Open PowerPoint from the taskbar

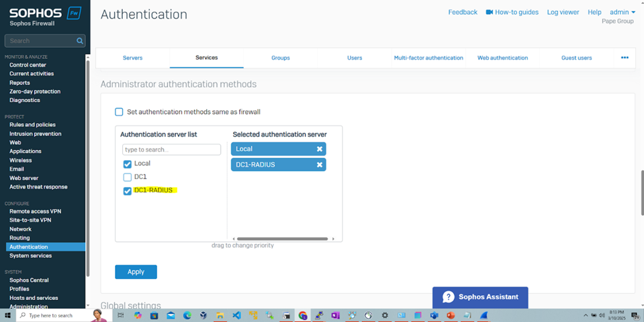pyautogui.click(x=450, y=315)
